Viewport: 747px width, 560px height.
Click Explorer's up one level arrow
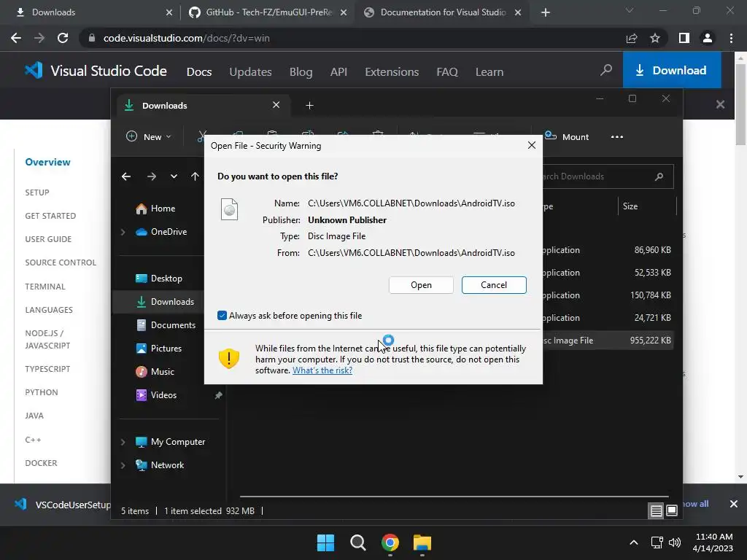coord(195,176)
